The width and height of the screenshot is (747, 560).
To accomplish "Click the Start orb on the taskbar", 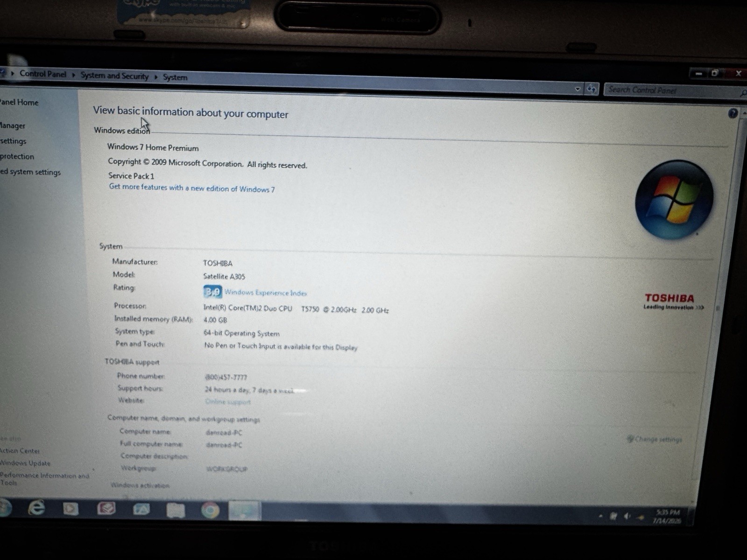I will point(5,507).
